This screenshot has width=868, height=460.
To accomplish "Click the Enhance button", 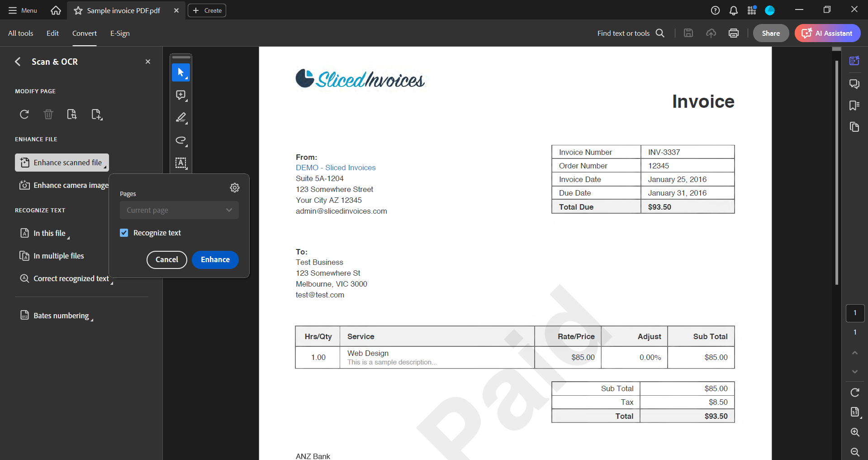I will 215,259.
